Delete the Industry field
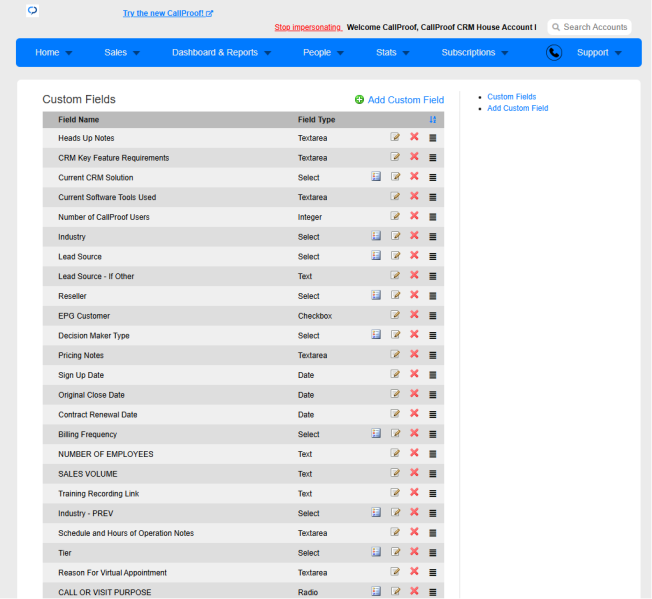 click(x=414, y=236)
